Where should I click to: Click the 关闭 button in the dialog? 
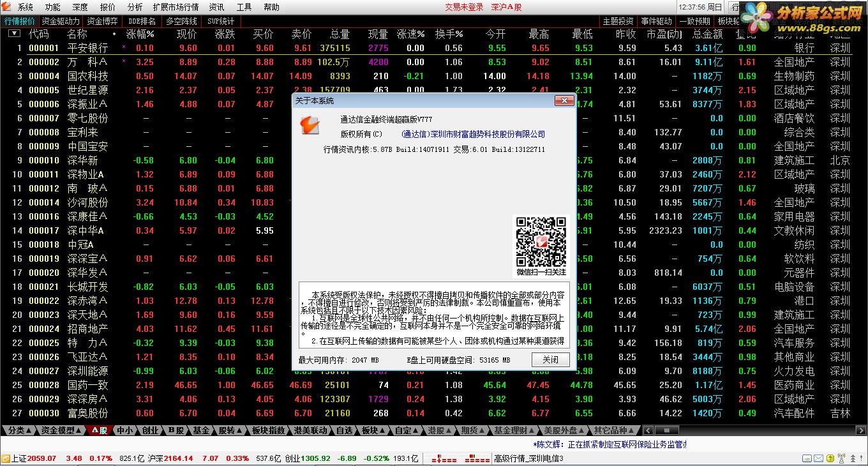[x=550, y=360]
